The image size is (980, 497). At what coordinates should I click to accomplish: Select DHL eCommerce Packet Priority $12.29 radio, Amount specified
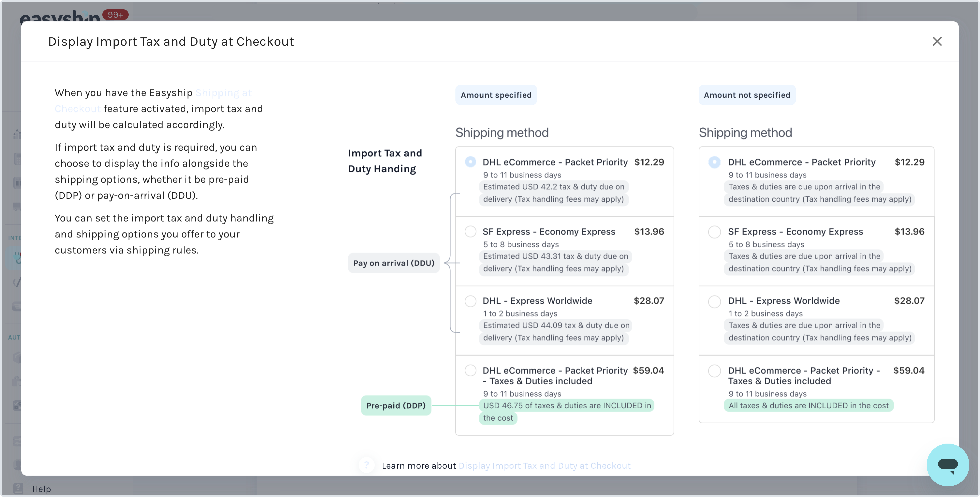(x=470, y=162)
